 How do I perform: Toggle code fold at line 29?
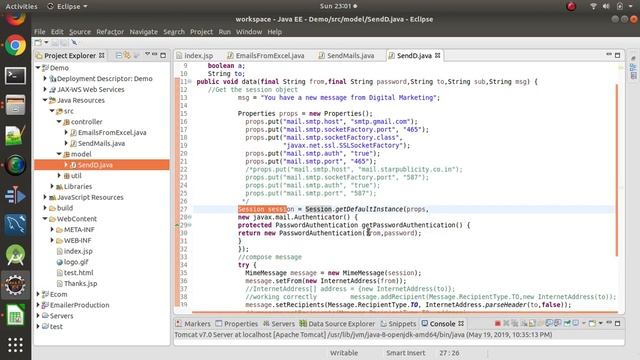coord(190,225)
